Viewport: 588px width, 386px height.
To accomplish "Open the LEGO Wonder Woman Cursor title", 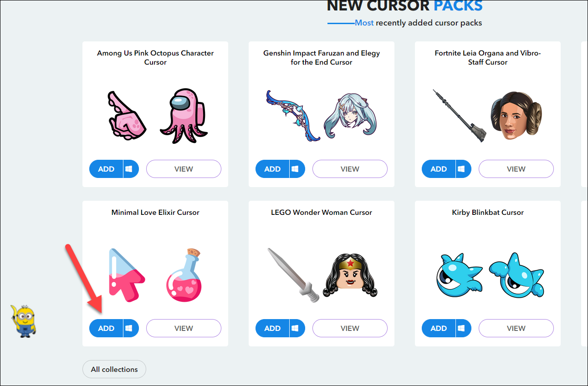I will pos(322,213).
